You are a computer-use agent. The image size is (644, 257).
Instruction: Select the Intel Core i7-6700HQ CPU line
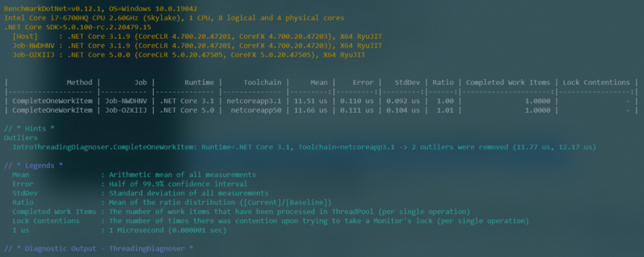click(174, 18)
